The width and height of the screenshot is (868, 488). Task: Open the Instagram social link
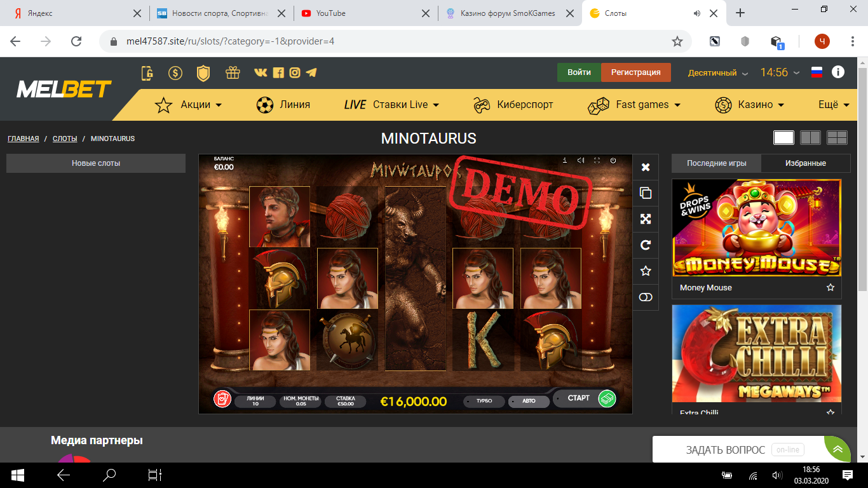(x=295, y=72)
